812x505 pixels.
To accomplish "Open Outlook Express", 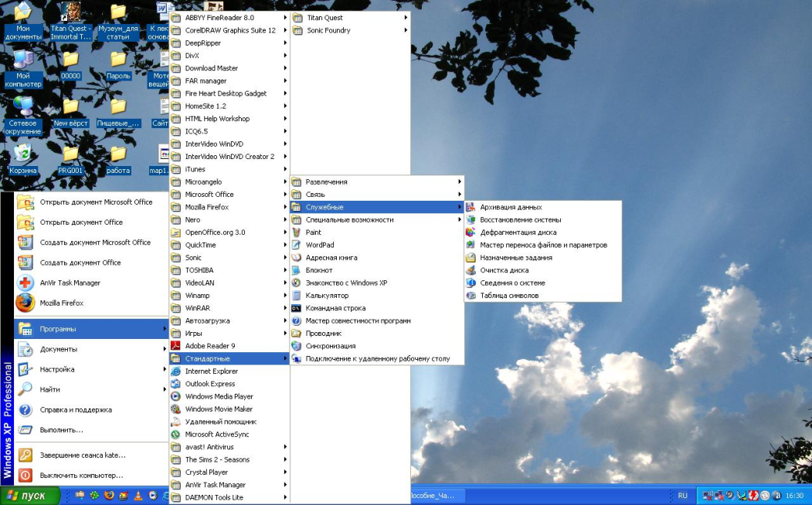I will pos(229,384).
